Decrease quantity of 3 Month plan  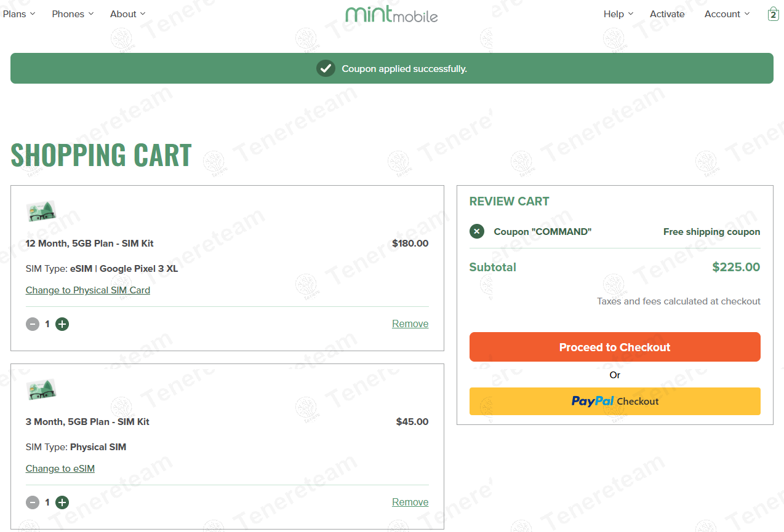click(33, 502)
